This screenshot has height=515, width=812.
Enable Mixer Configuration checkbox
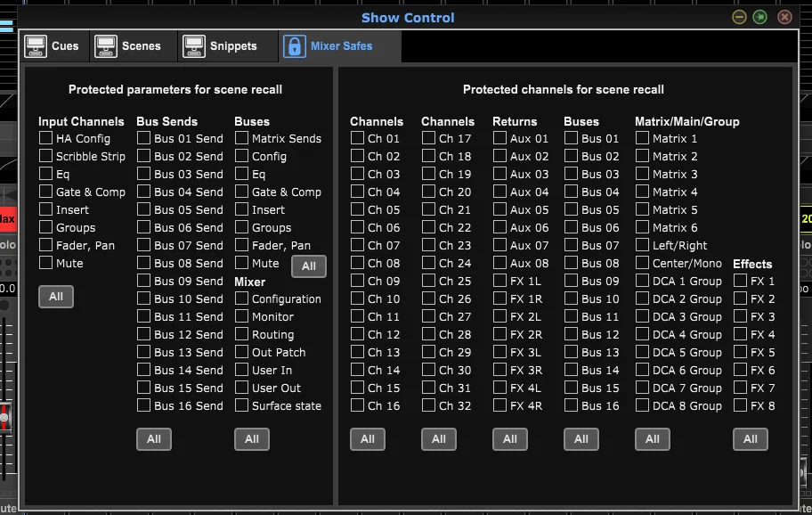[241, 298]
